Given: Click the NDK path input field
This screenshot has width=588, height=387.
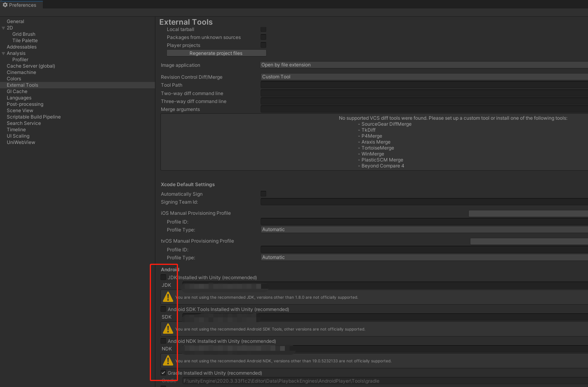Looking at the screenshot, I should [x=385, y=349].
